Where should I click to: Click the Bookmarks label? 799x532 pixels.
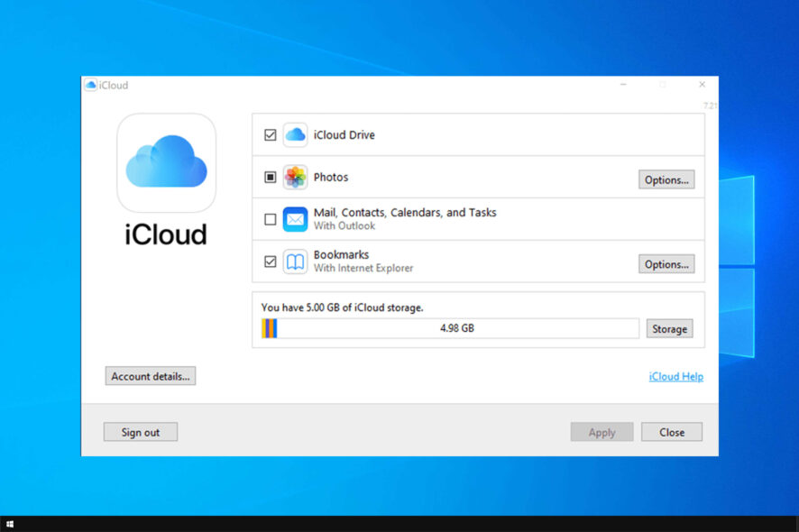(x=342, y=255)
